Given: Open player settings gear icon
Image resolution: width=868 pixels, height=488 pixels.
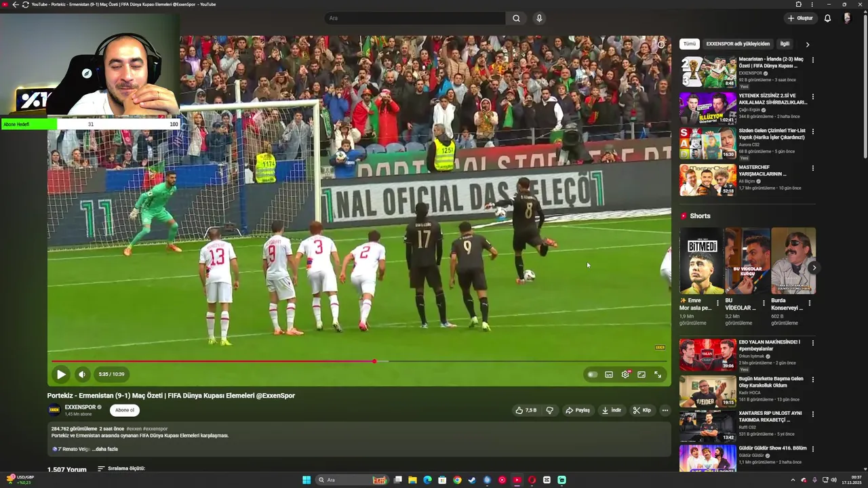Looking at the screenshot, I should (x=625, y=374).
